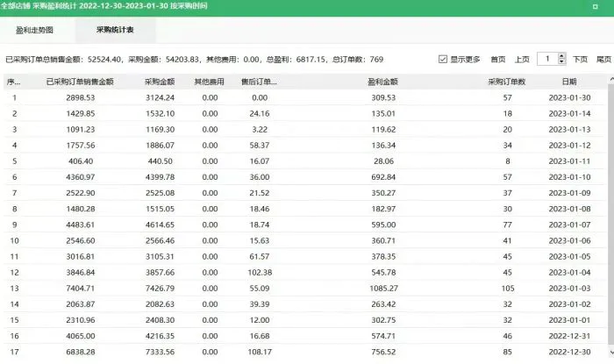Image resolution: width=614 pixels, height=364 pixels.
Task: Toggle the 显示更多 checkbox
Action: point(444,60)
